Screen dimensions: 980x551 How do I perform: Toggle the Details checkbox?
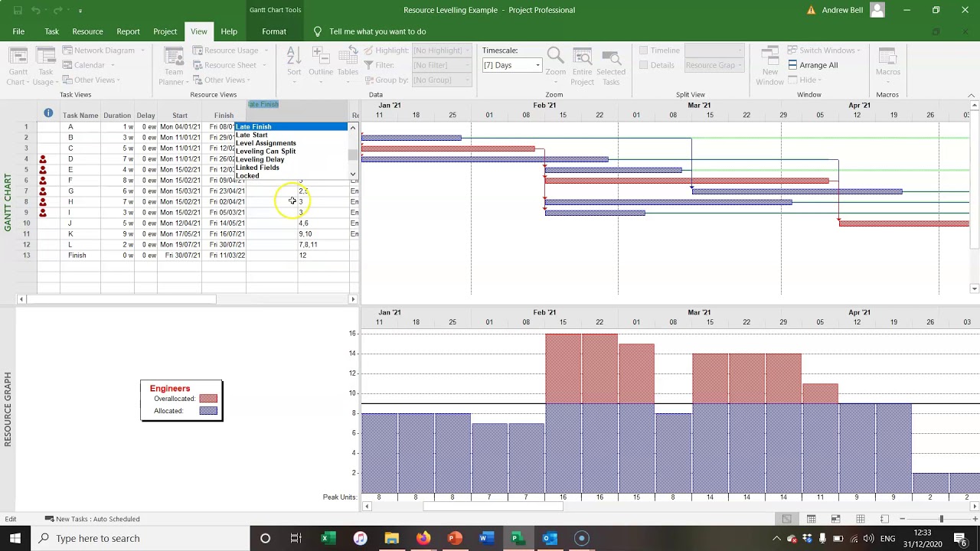coord(643,65)
